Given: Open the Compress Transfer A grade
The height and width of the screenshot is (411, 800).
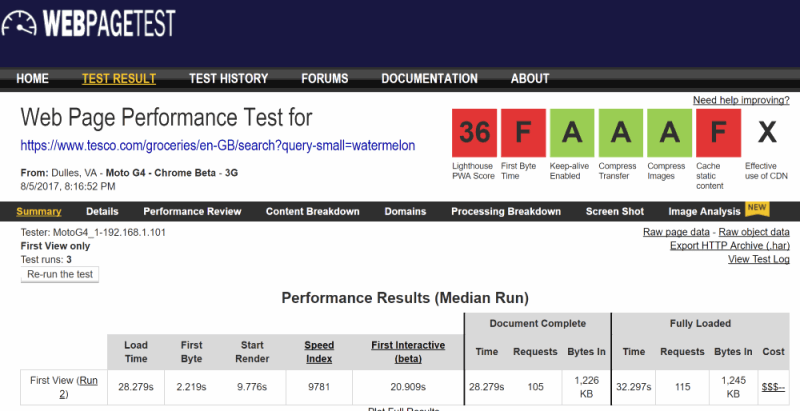Looking at the screenshot, I should (x=620, y=133).
